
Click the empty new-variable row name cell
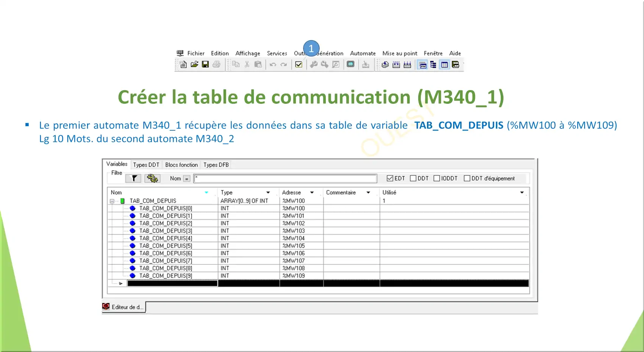click(x=172, y=283)
